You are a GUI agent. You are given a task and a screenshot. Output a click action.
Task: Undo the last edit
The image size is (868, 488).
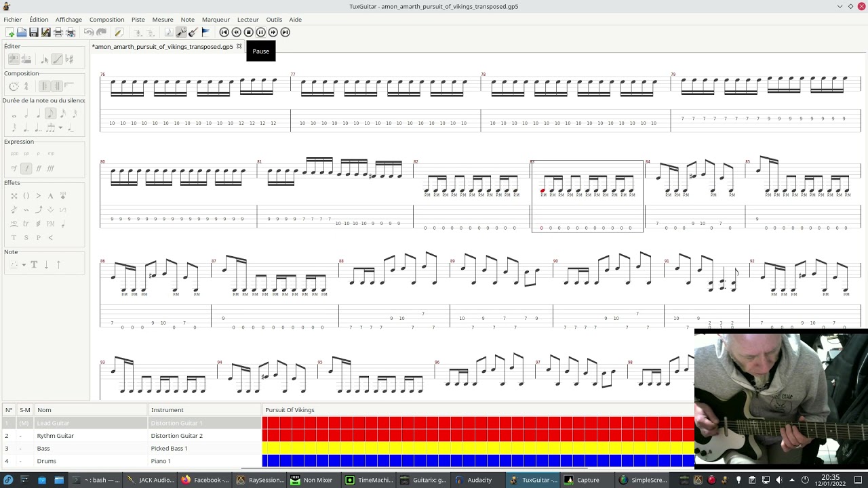(x=89, y=32)
